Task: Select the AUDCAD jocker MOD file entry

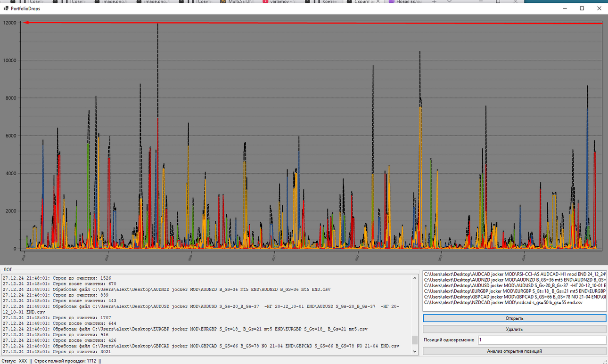Action: (x=514, y=274)
